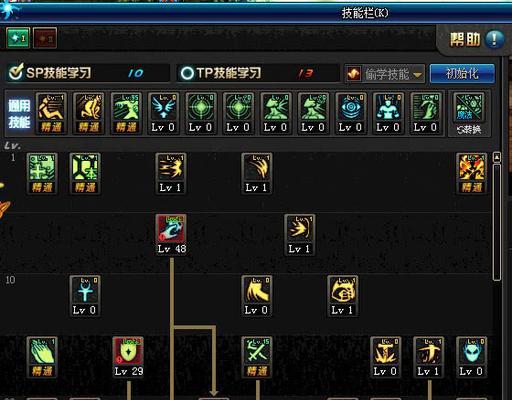Select the TP技能学习 radio option
This screenshot has width=512, height=400.
pos(187,73)
